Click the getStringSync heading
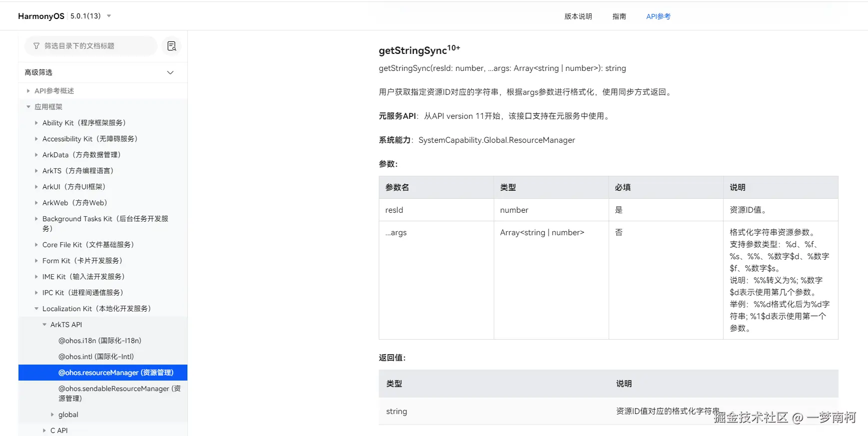The height and width of the screenshot is (436, 868). point(419,50)
